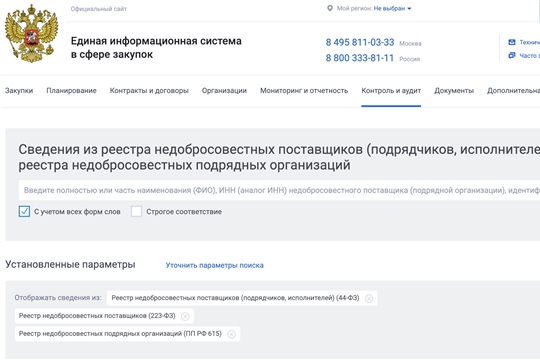Click 'Отображать сведения из:' label
The height and width of the screenshot is (360, 540).
click(x=58, y=298)
